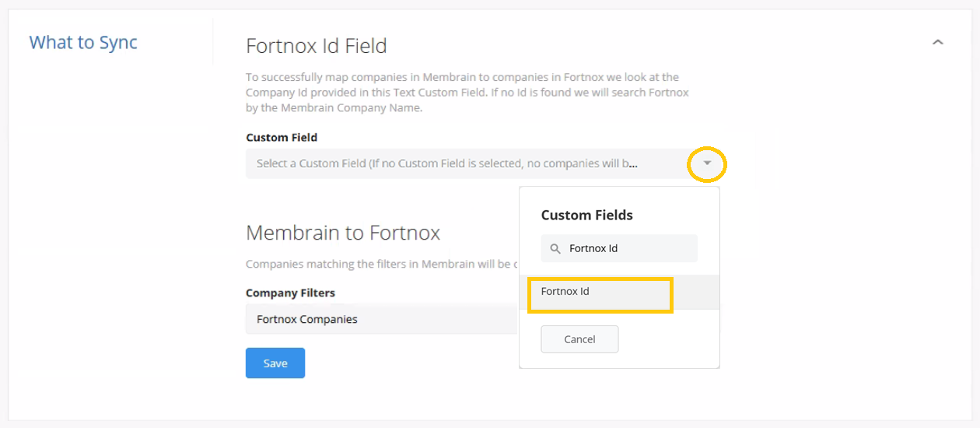
Task: Focus the Custom Fields search box
Action: pos(619,249)
